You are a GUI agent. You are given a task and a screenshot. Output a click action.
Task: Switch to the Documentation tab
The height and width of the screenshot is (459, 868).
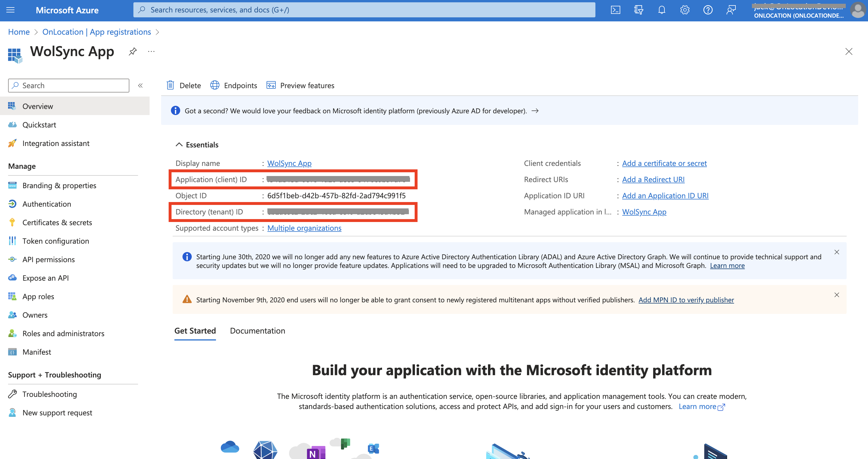(258, 330)
